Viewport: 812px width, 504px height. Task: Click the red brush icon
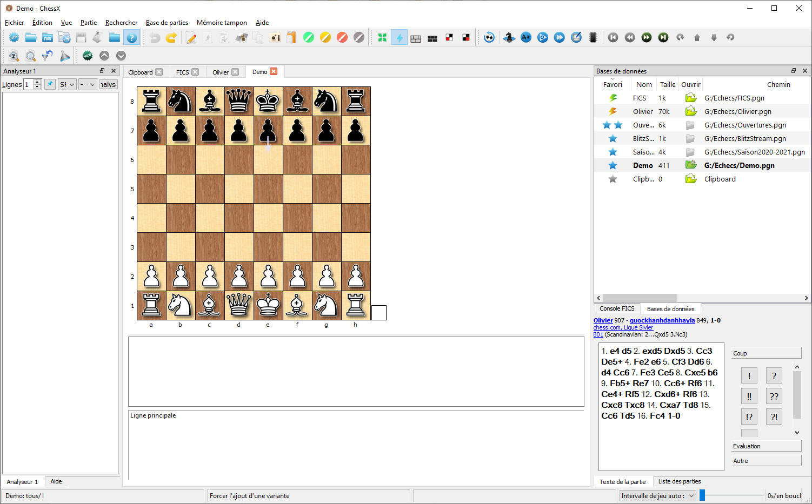[342, 37]
